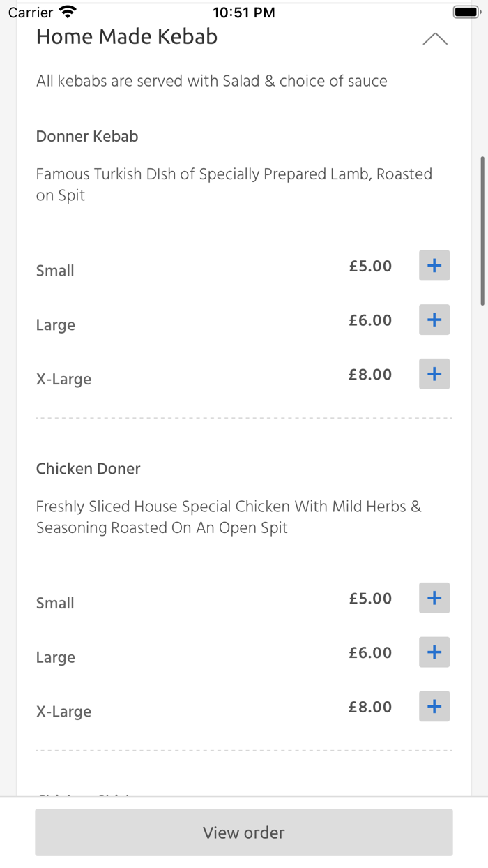The height and width of the screenshot is (868, 488).
Task: Select the Donner Kebab menu item
Action: click(x=86, y=136)
